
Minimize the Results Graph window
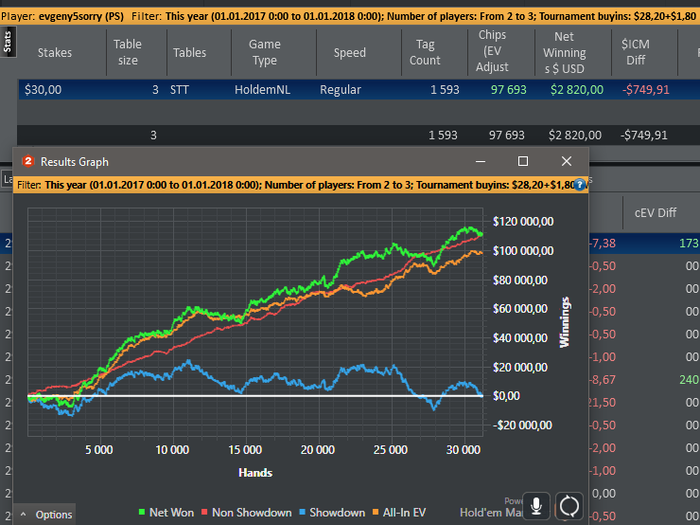click(x=480, y=161)
